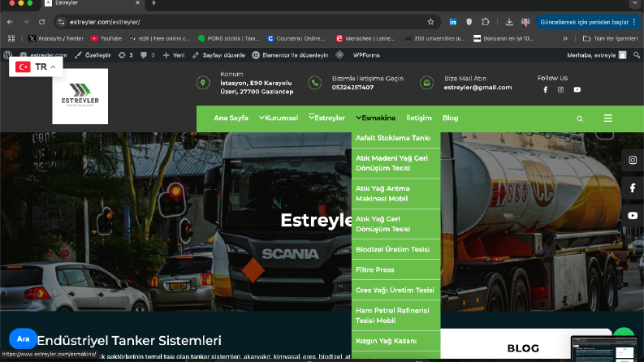Open the WPForms admin link

pos(366,55)
